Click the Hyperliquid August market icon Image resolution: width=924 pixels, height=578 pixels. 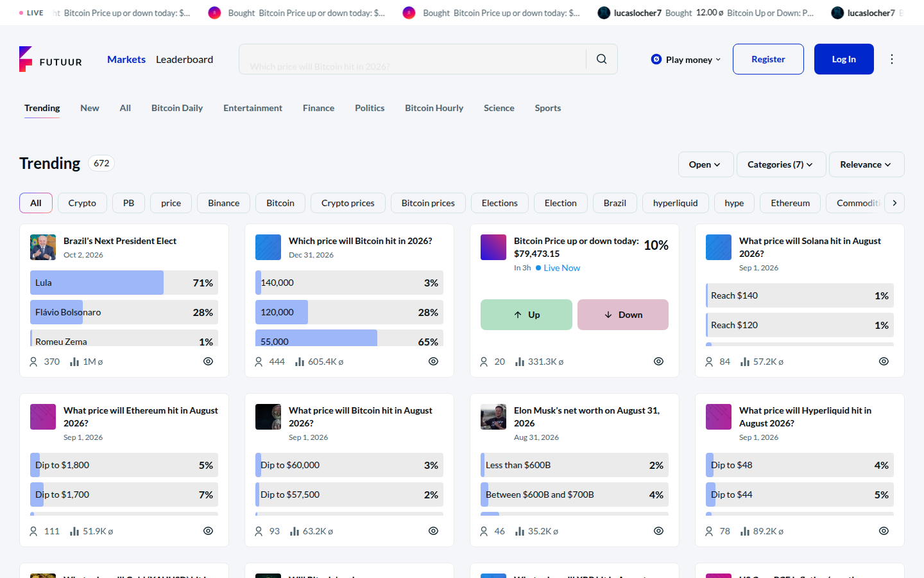tap(719, 417)
